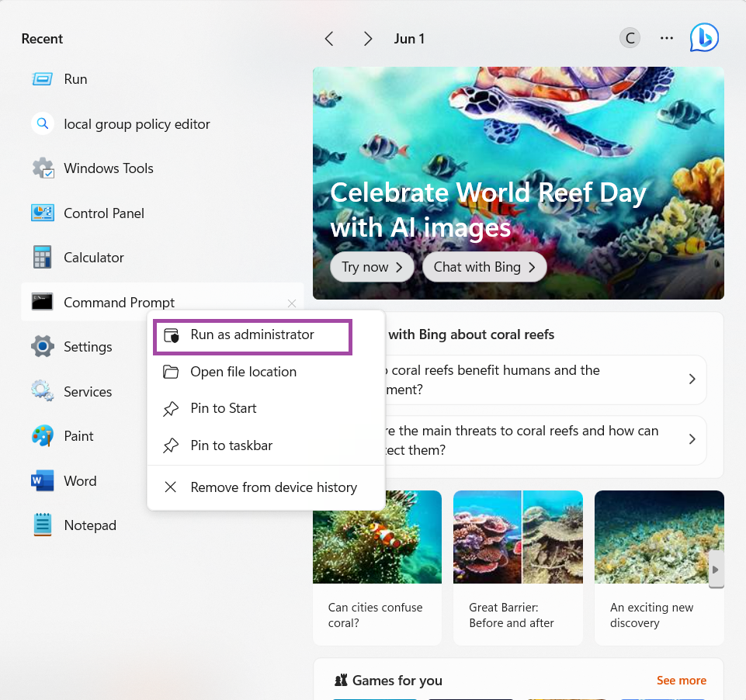Open the Word app icon
Viewport: 746px width, 700px height.
point(42,481)
